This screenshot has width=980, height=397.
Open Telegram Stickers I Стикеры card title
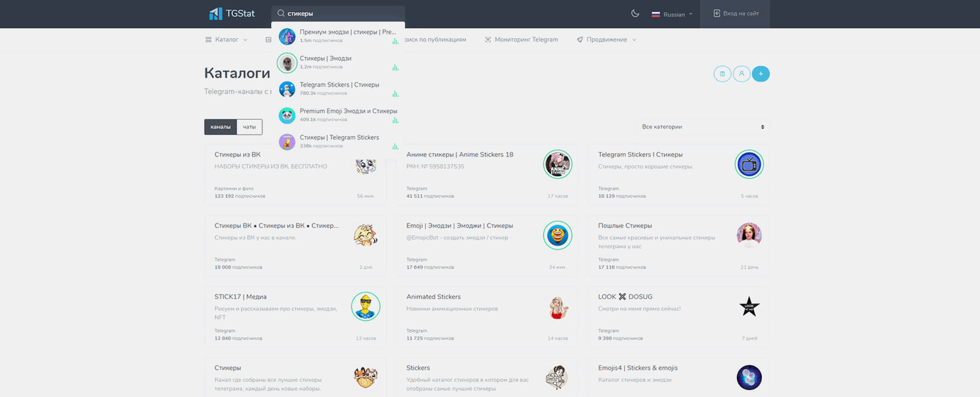coord(640,155)
